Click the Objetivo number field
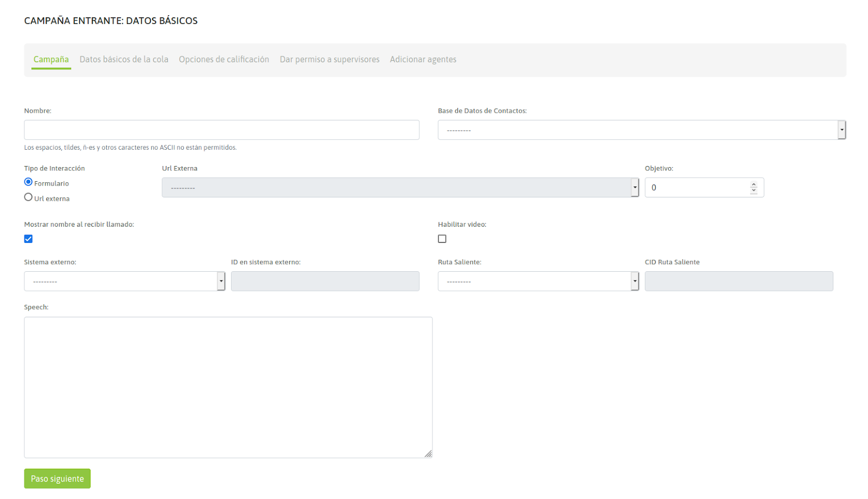Viewport: 868px width, 499px height. click(704, 188)
